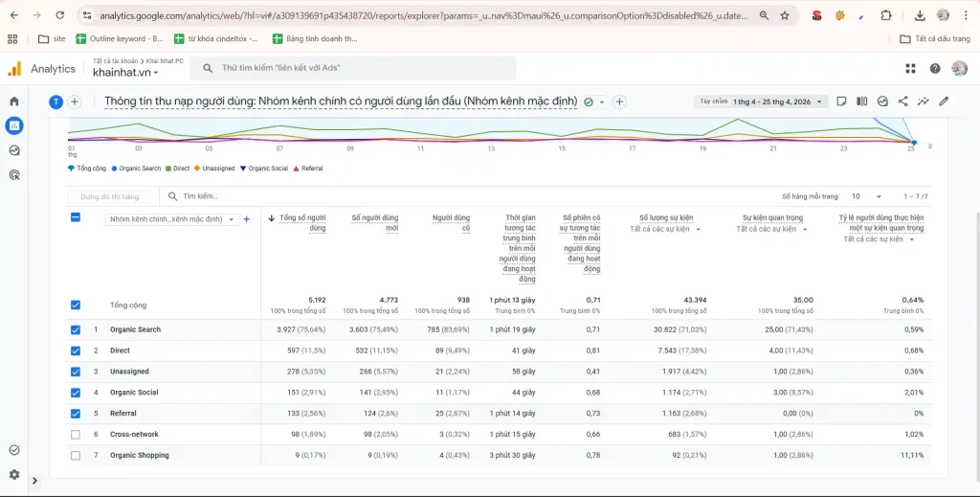The image size is (980, 497).
Task: Open Tỷ lệ người dùng event filter dropdown
Action: pyautogui.click(x=879, y=239)
